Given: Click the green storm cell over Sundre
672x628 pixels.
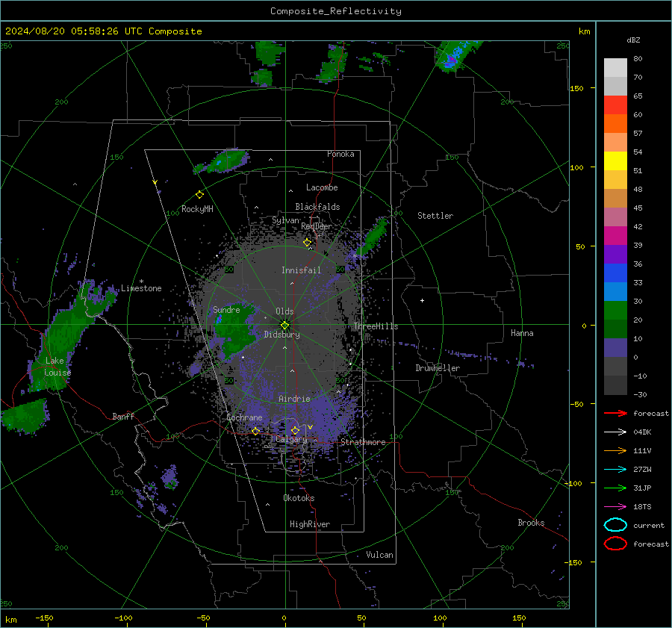Looking at the screenshot, I should [x=234, y=331].
